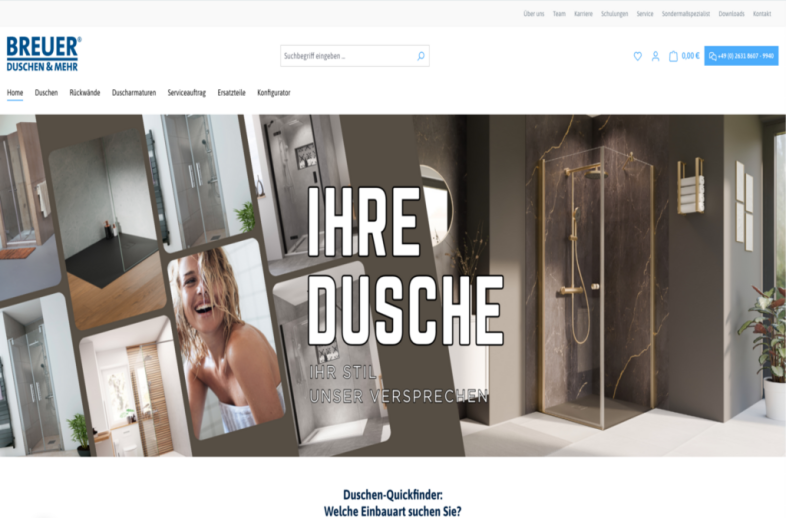Viewport: 786px width, 518px height.
Task: Follow the Service link in top bar
Action: (645, 14)
